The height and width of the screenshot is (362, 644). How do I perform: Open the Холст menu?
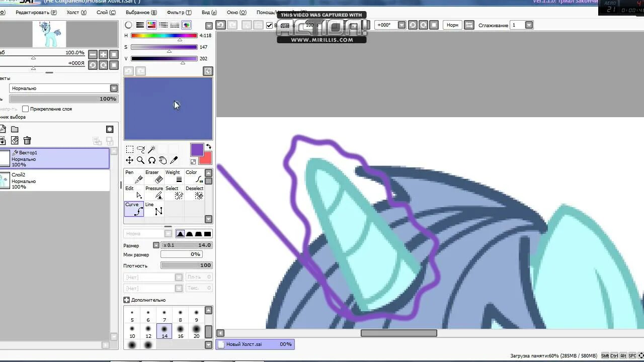[x=76, y=12]
